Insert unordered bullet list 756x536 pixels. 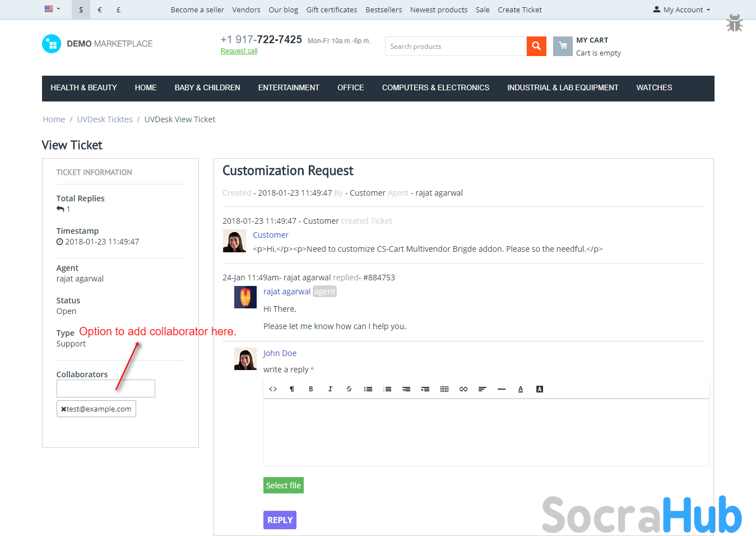[x=368, y=389]
